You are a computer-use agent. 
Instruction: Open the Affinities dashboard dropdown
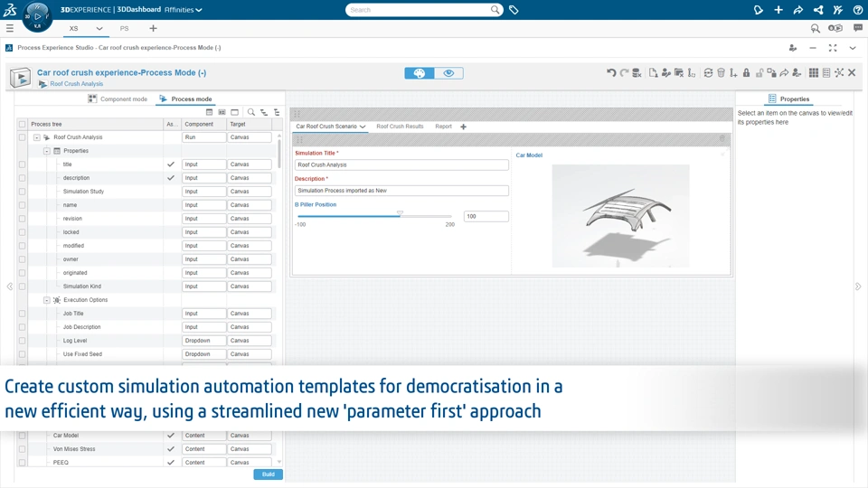tap(184, 10)
